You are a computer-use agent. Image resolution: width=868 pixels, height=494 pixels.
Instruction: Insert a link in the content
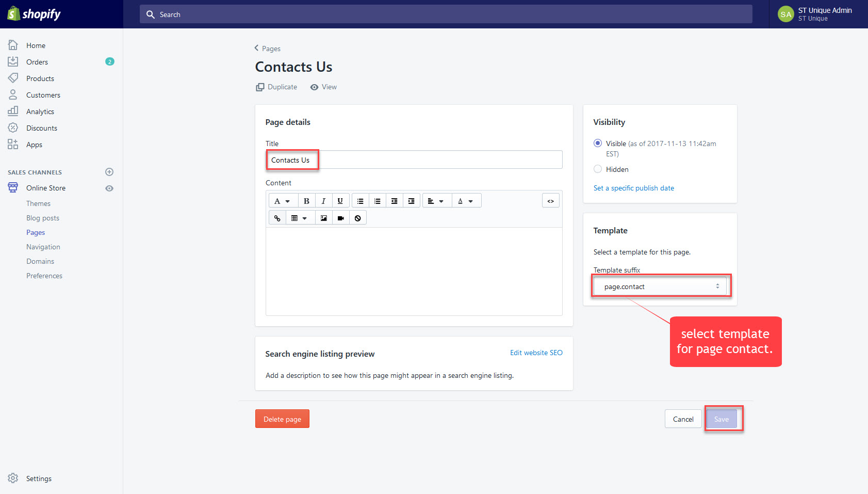[277, 218]
